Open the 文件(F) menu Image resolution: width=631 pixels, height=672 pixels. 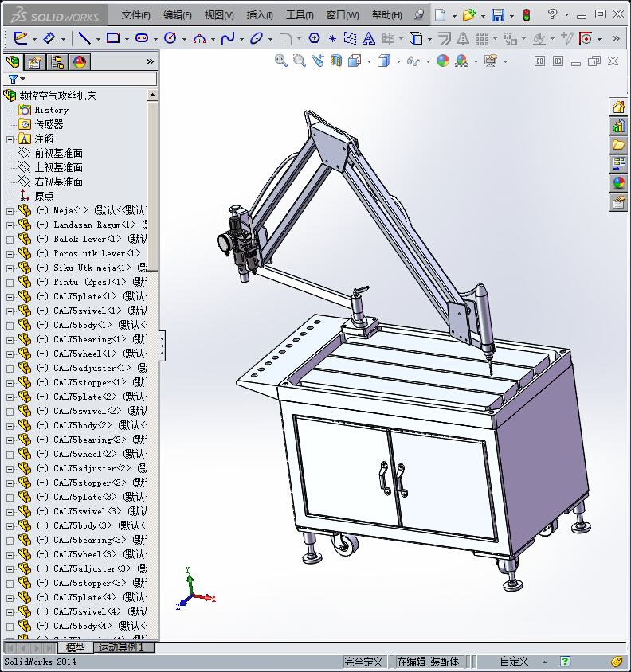tap(135, 15)
